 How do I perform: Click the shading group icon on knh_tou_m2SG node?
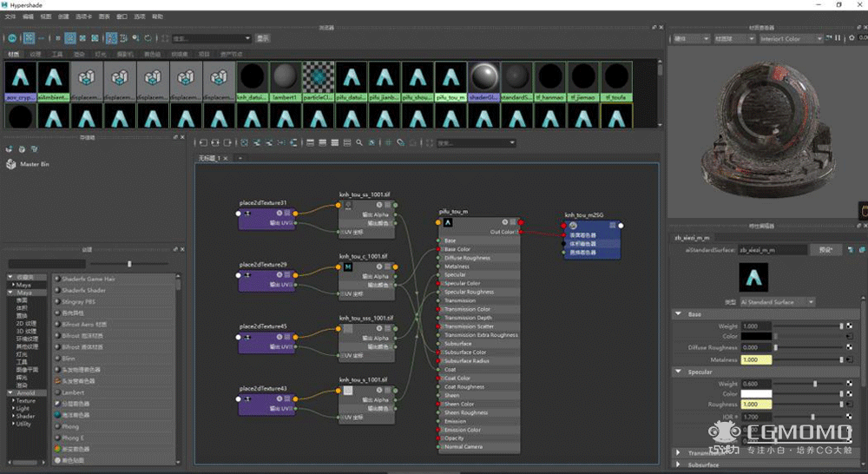(574, 226)
